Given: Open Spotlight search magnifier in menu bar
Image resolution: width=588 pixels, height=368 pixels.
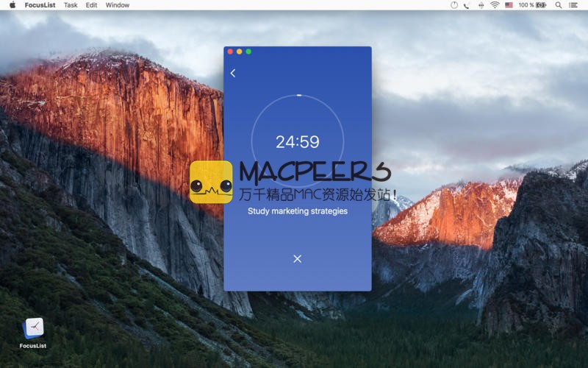Looking at the screenshot, I should coord(559,5).
